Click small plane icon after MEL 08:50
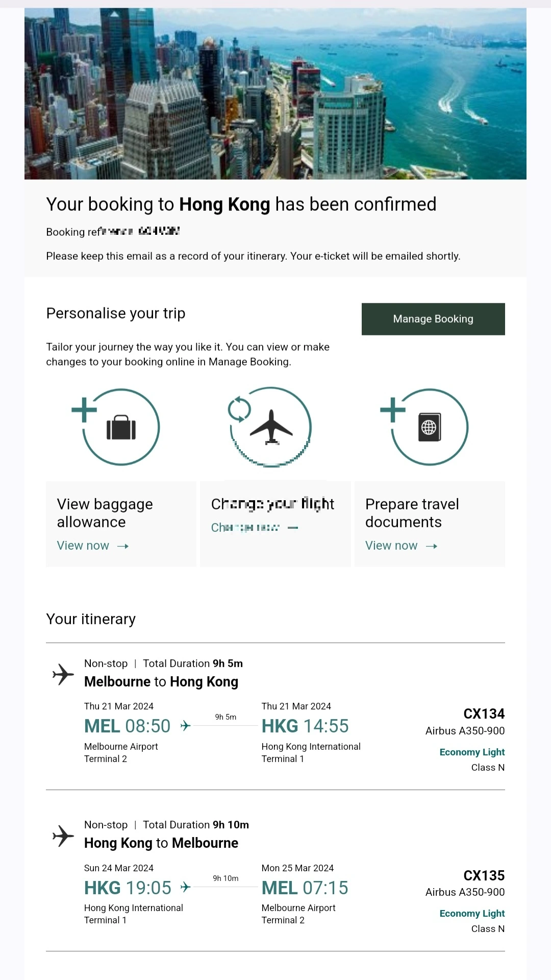 [x=186, y=726]
